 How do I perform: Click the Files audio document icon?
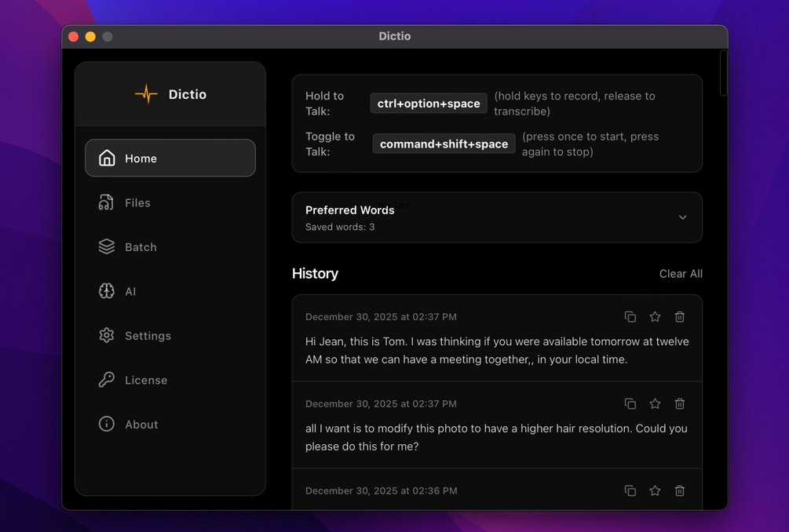[106, 202]
